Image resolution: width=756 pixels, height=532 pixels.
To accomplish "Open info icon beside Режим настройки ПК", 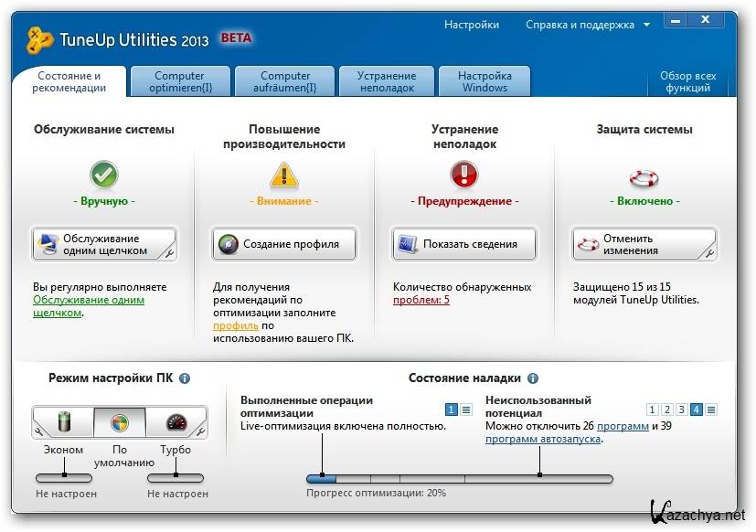I will pos(185,378).
